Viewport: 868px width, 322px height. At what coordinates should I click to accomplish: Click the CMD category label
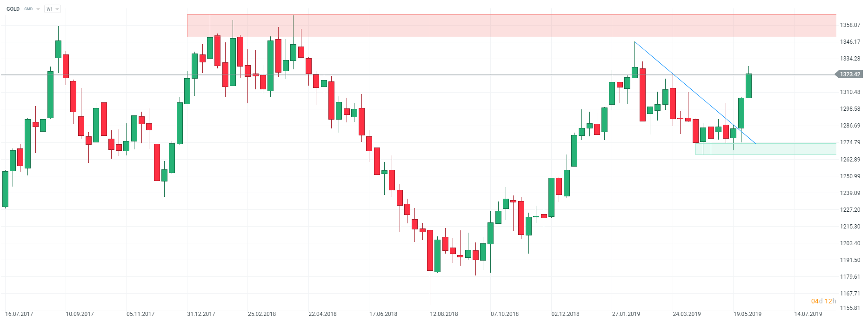coord(28,9)
